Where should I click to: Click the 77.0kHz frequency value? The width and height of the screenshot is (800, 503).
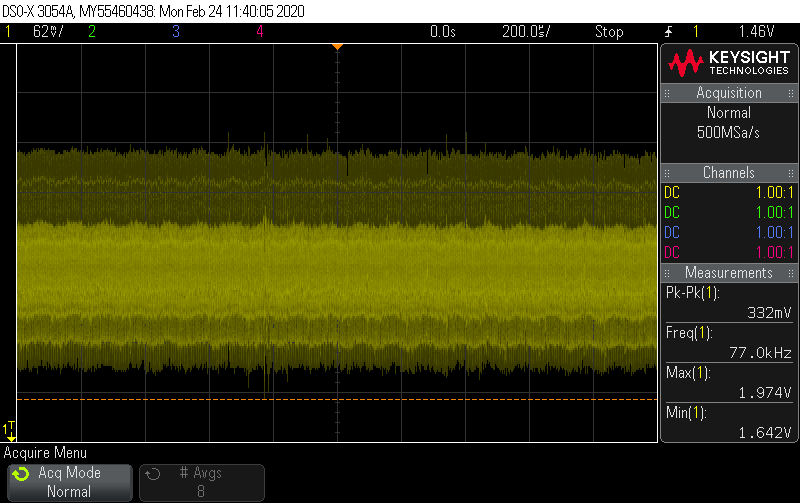(760, 353)
